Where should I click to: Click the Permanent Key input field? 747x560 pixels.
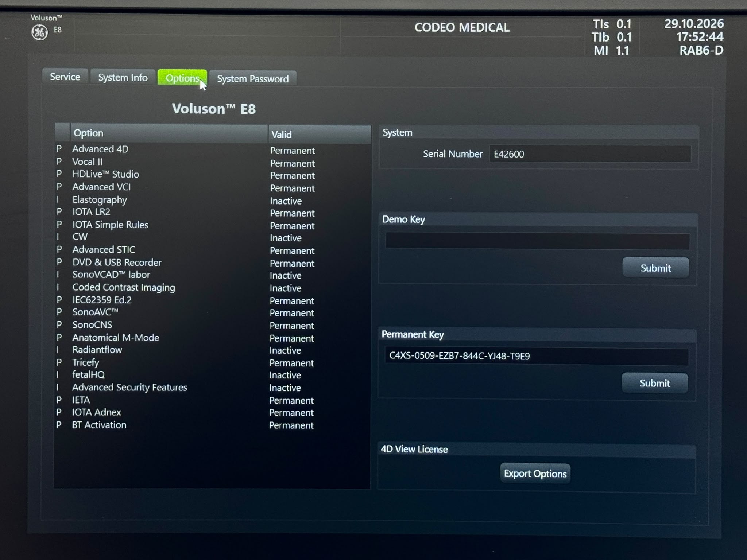(x=537, y=356)
